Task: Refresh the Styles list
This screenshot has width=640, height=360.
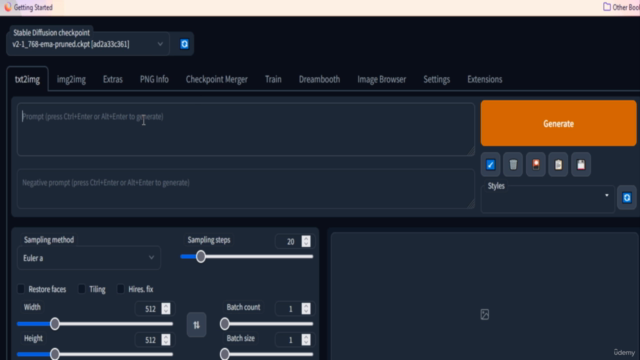Action: [627, 198]
